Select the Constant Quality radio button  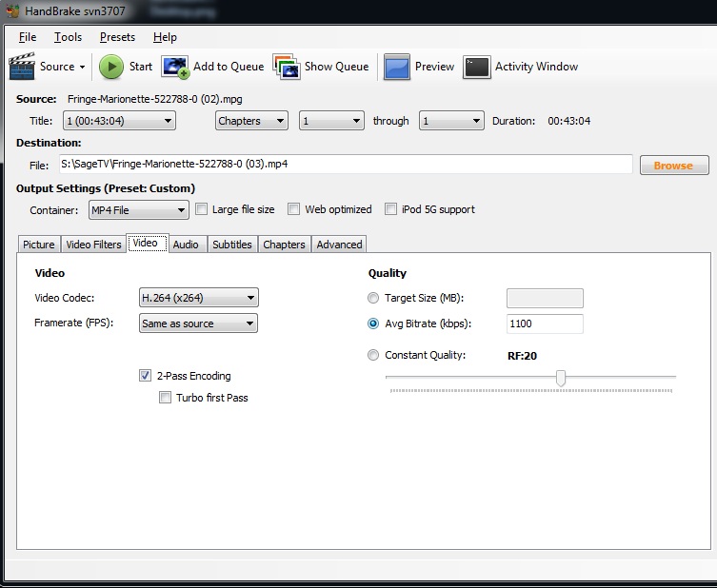pos(373,355)
